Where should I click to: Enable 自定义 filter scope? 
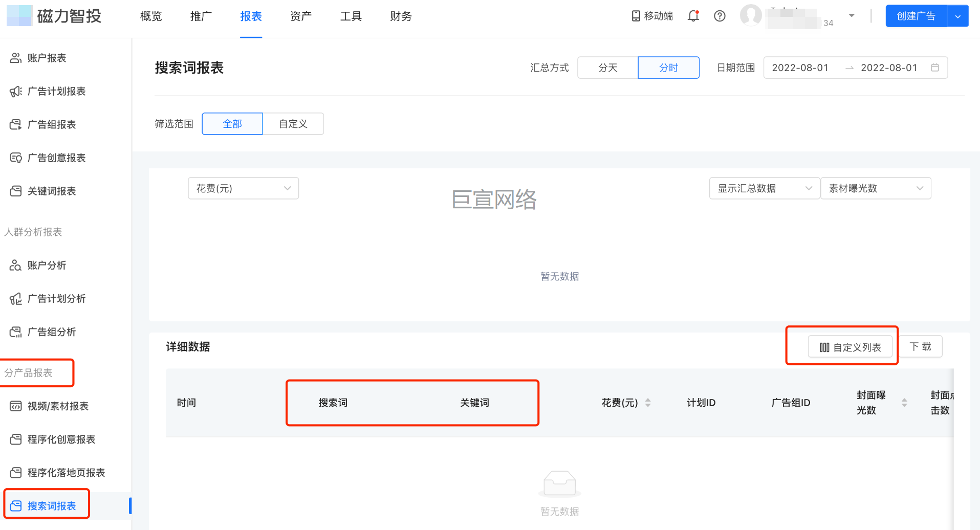pos(293,123)
